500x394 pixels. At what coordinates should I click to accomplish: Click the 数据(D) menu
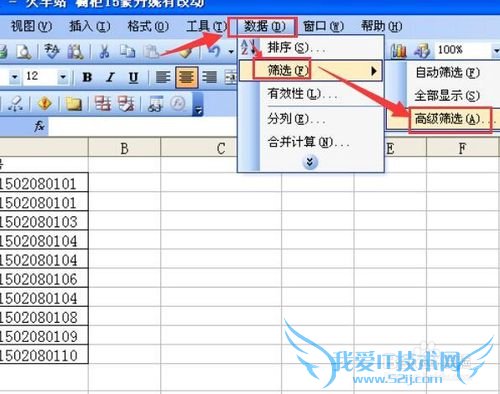pos(265,26)
